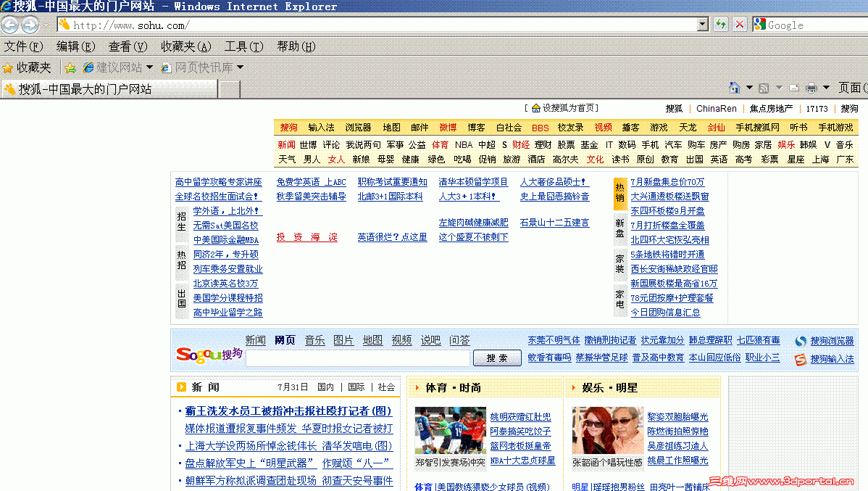Click the Home icon in command bar
Screen dimensions: 868x491
tap(735, 88)
